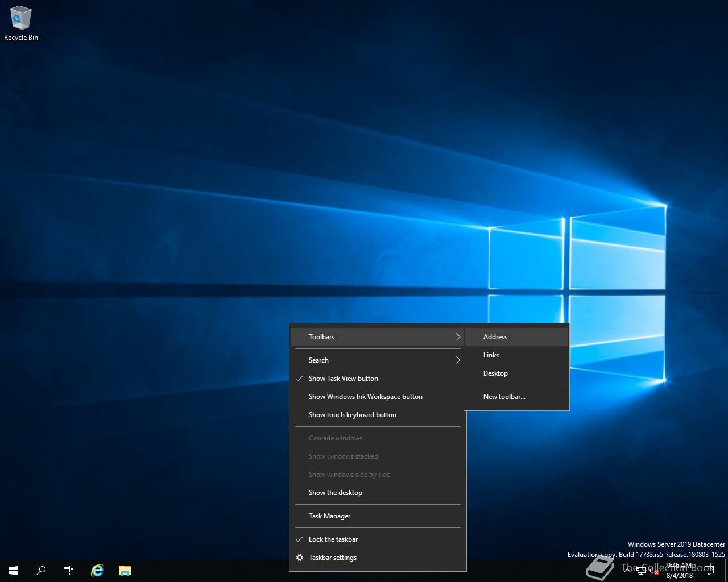Image resolution: width=728 pixels, height=582 pixels.
Task: Open File Explorer from the taskbar
Action: (x=125, y=570)
